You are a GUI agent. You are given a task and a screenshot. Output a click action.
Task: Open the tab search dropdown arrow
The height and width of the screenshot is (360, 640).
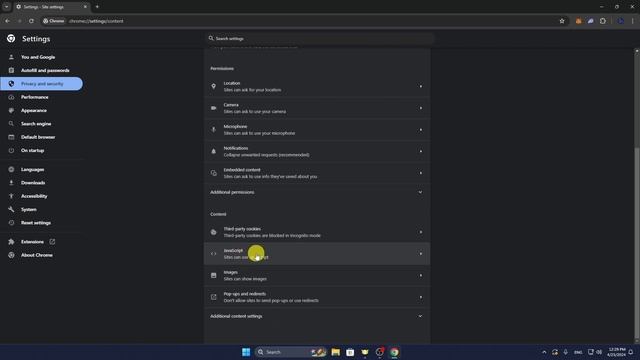(7, 7)
